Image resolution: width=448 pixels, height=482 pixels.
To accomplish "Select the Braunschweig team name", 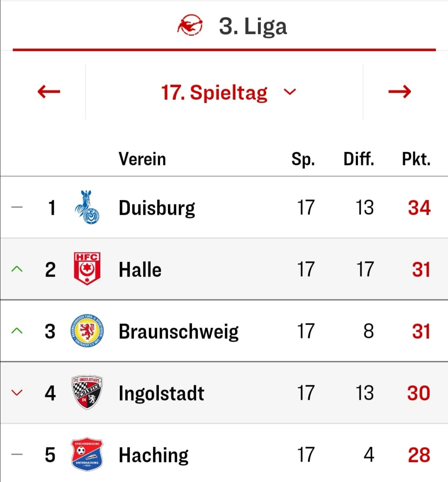I will (179, 332).
